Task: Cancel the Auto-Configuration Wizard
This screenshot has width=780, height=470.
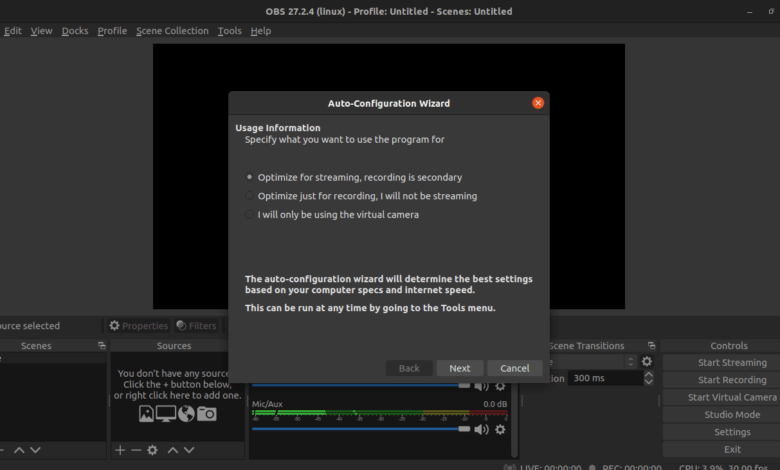Action: point(514,368)
